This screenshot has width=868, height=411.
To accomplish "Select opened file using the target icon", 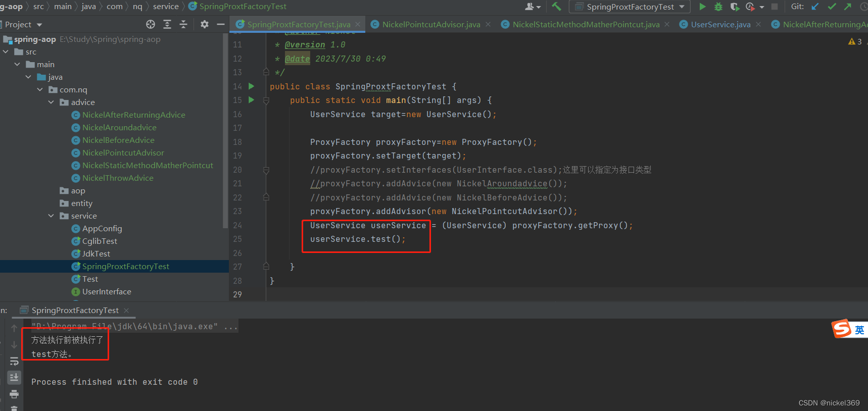I will click(x=151, y=24).
